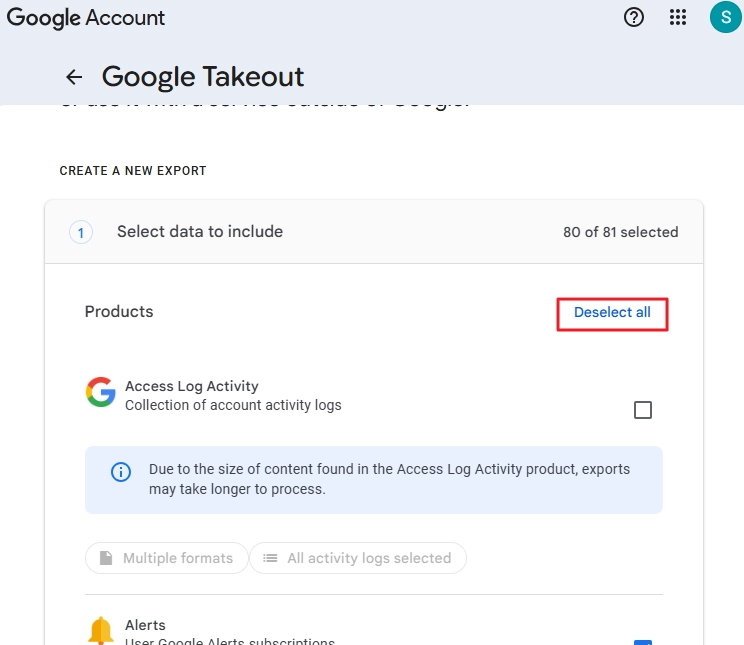Click the step 1 number circle
Screen dimensions: 744x645
[81, 233]
